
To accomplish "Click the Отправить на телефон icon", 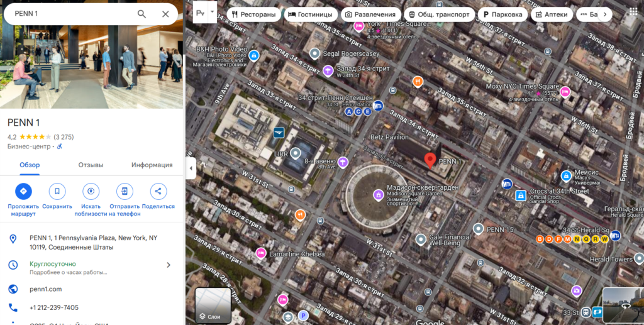I will (x=125, y=192).
